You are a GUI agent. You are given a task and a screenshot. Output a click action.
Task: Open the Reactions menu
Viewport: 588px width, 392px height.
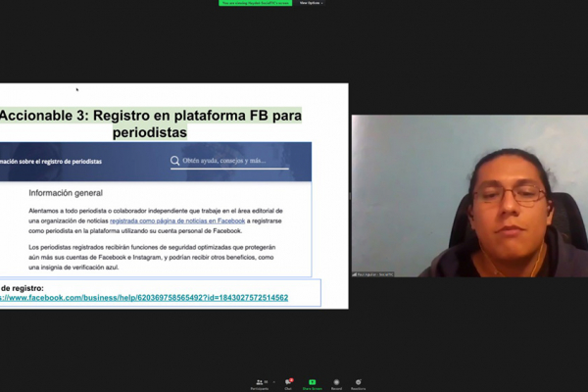coord(358,384)
